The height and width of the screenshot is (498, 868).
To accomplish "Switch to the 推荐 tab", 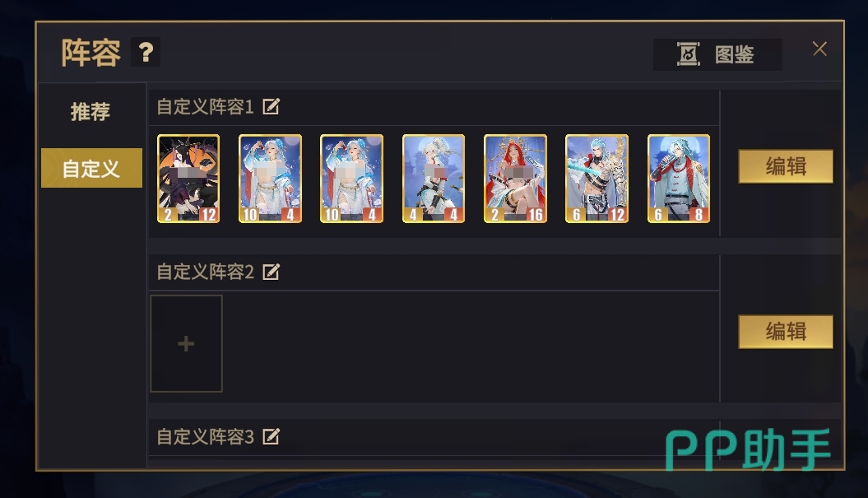I will pyautogui.click(x=91, y=112).
